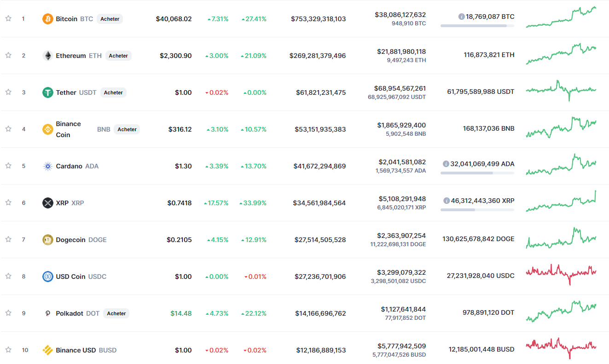Click the Cardano circulating supply progress bar
This screenshot has width=609, height=364.
point(477,173)
